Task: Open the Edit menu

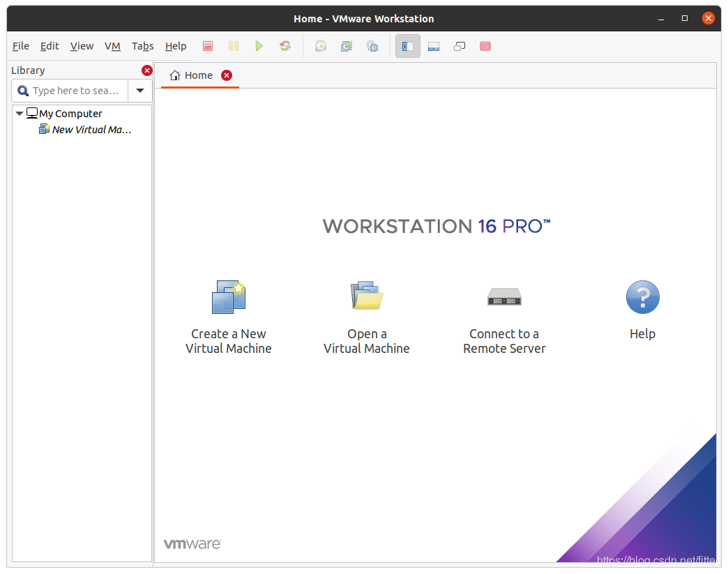Action: (50, 46)
